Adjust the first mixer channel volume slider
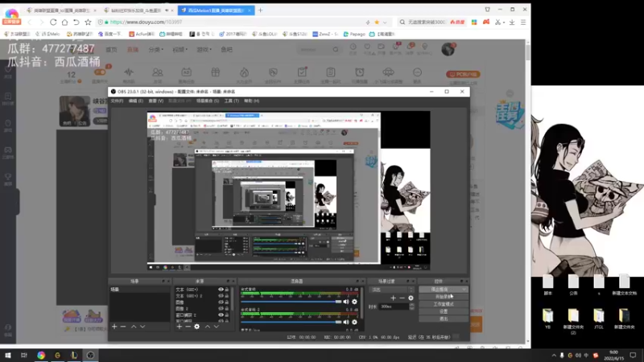 pyautogui.click(x=291, y=302)
